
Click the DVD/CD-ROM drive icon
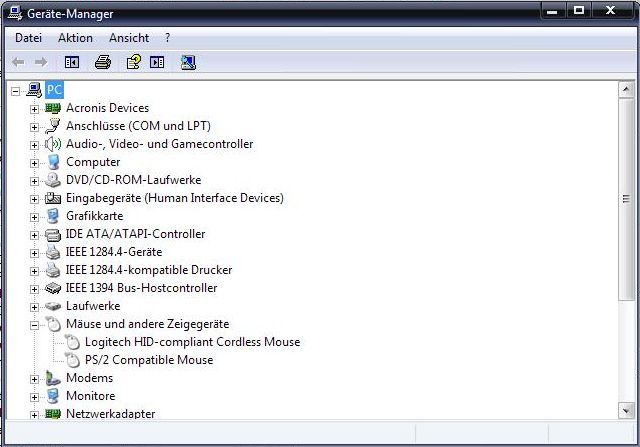53,180
